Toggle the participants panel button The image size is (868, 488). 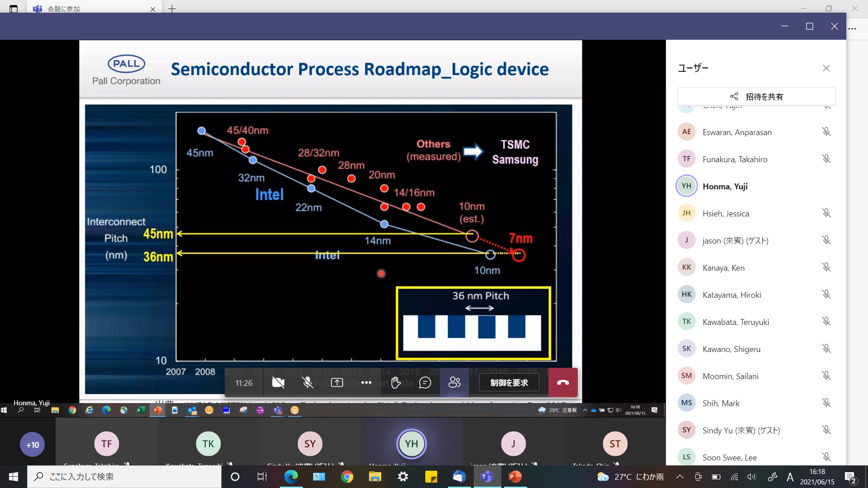pos(454,383)
